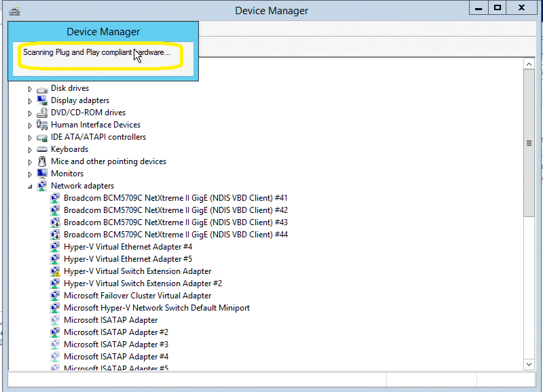Select Microsoft ISATAP Adapter #3

pyautogui.click(x=115, y=345)
